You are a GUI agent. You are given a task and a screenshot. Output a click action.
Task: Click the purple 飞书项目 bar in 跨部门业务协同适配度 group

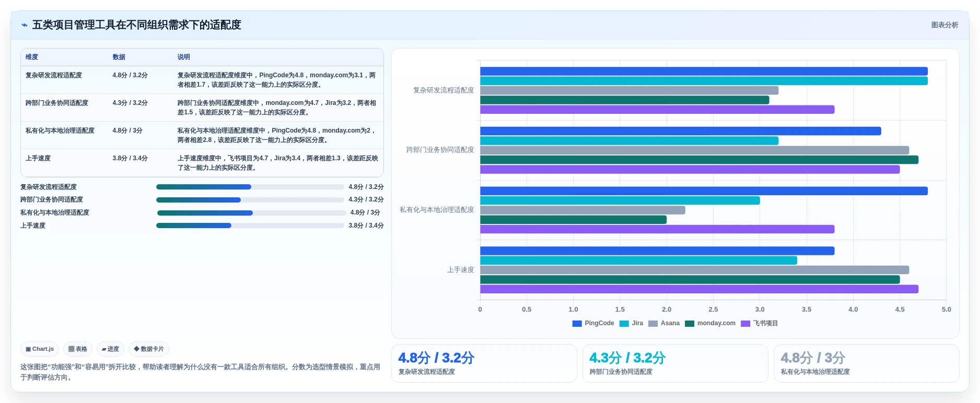690,169
